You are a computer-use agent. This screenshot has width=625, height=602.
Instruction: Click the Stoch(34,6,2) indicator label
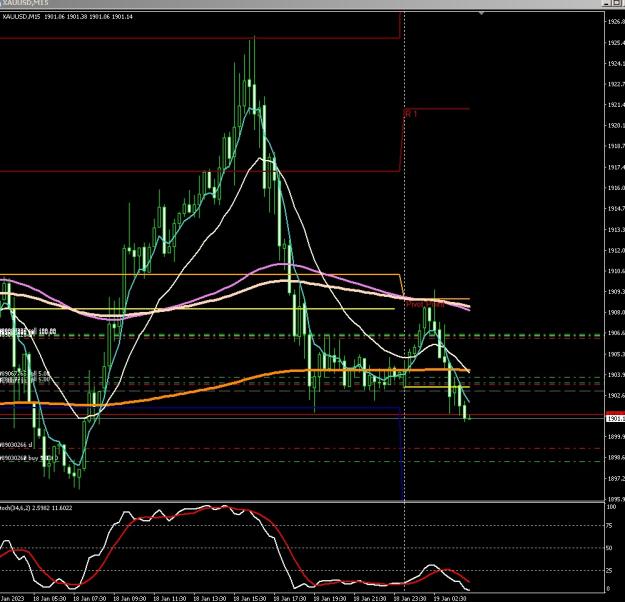[x=36, y=508]
